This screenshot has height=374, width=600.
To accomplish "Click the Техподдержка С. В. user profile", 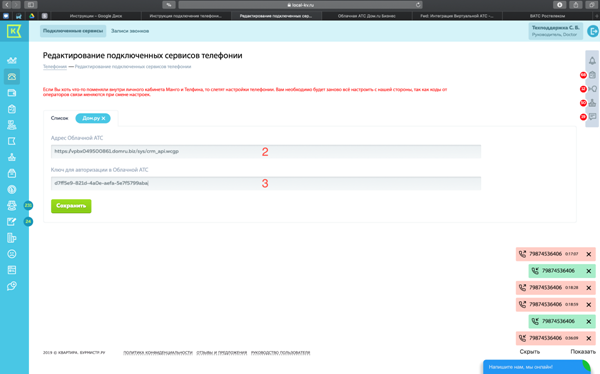I will click(556, 31).
